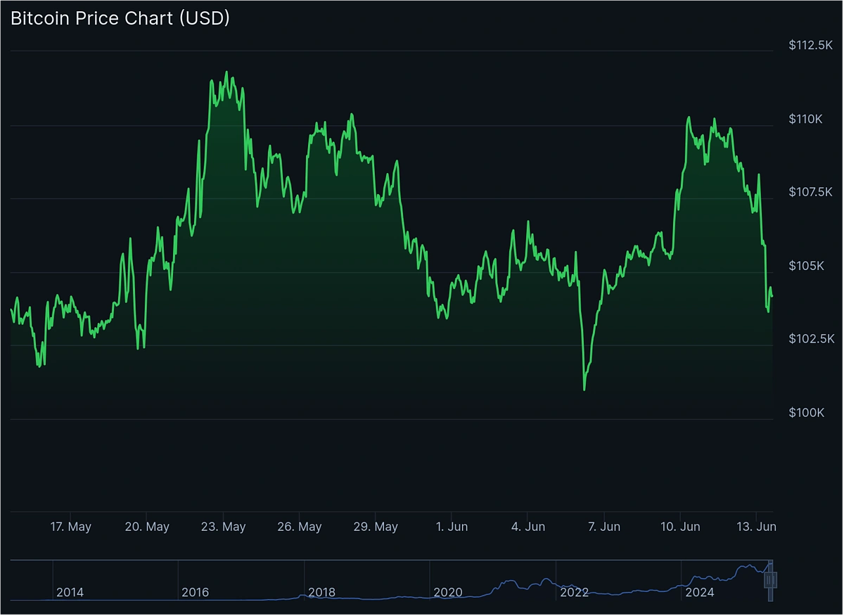Click 2020 in the navigator timeline
This screenshot has height=616, width=844.
448,593
